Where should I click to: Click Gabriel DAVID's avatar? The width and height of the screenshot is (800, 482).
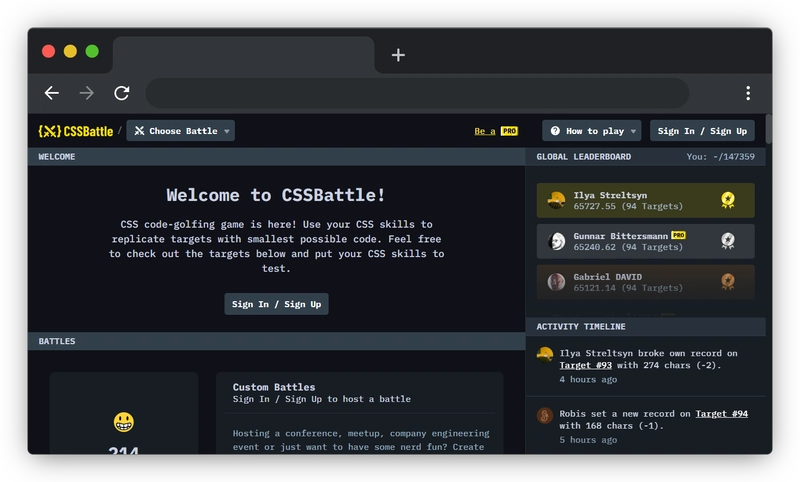click(556, 282)
